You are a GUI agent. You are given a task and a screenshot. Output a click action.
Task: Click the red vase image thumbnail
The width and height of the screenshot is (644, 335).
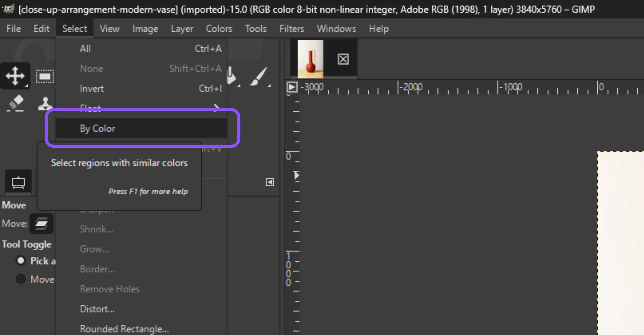[310, 59]
